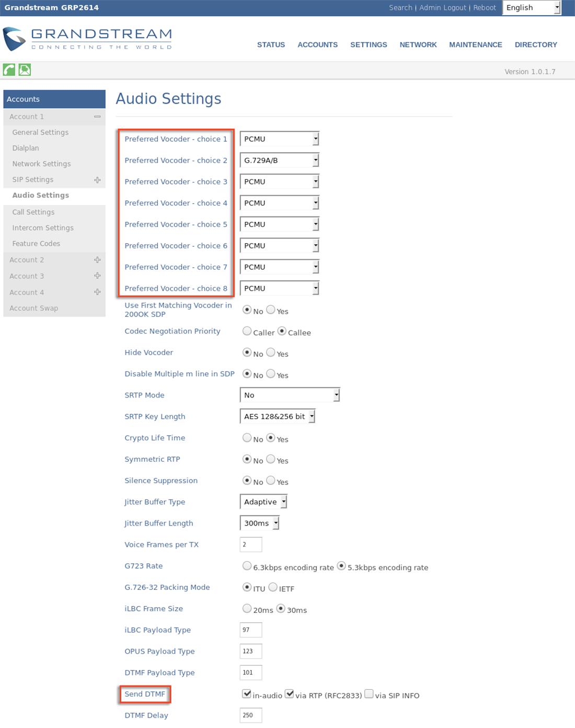The image size is (575, 728).
Task: Expand the Account 2 section
Action: [97, 259]
